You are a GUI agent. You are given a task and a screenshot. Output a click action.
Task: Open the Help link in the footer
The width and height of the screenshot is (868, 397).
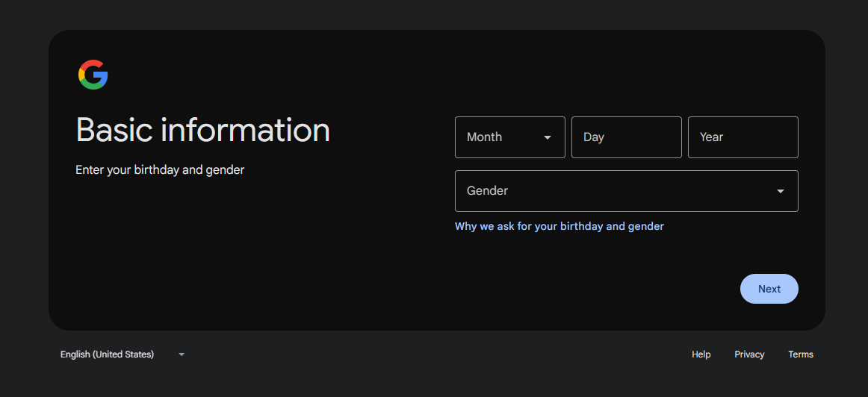click(701, 354)
